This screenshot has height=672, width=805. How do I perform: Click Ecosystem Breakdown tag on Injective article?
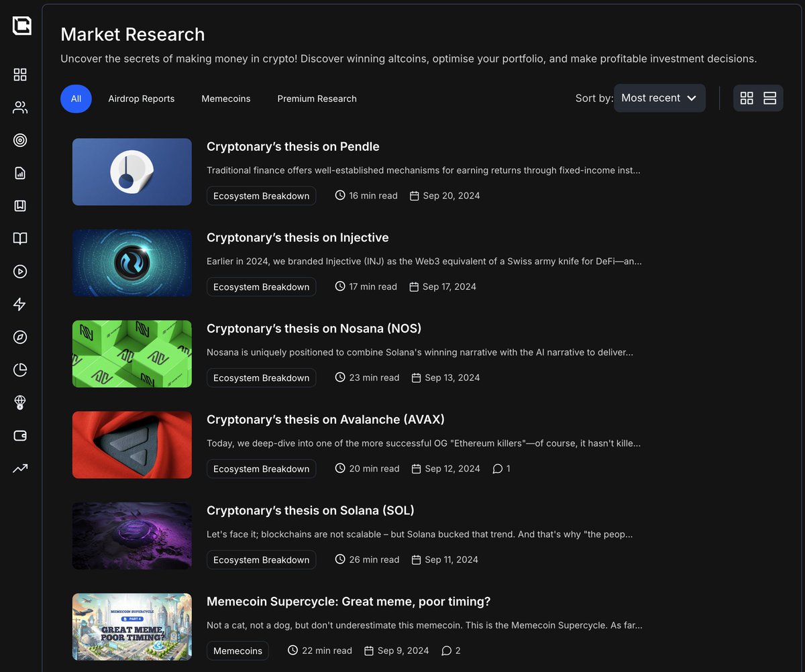click(x=262, y=287)
